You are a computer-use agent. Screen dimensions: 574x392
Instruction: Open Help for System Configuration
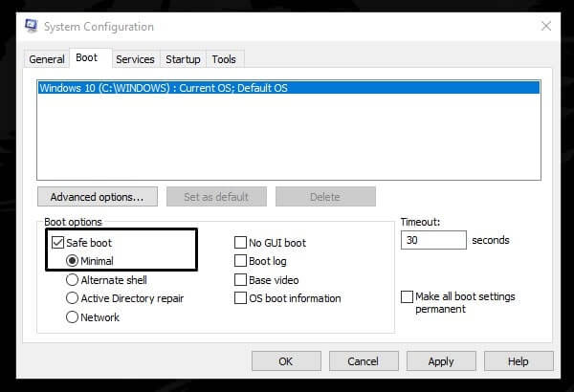[x=519, y=361]
